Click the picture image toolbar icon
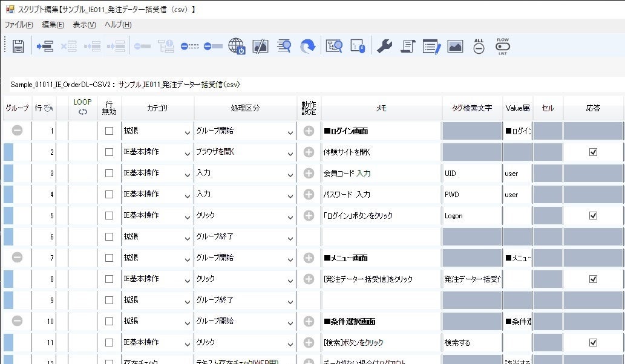The height and width of the screenshot is (364, 625). point(455,46)
